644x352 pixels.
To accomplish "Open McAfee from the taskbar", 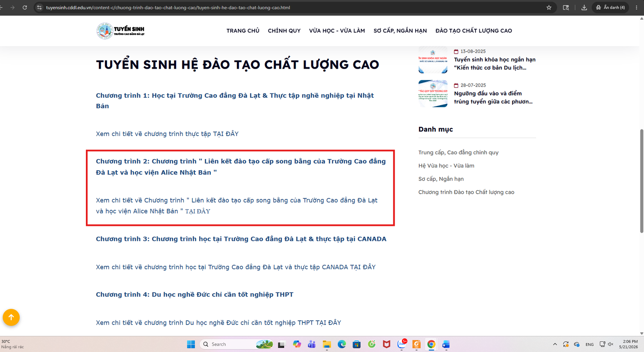I will [x=386, y=344].
